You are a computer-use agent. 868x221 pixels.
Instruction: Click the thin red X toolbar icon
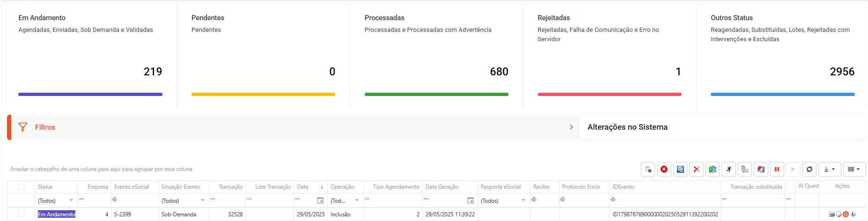coord(697,169)
